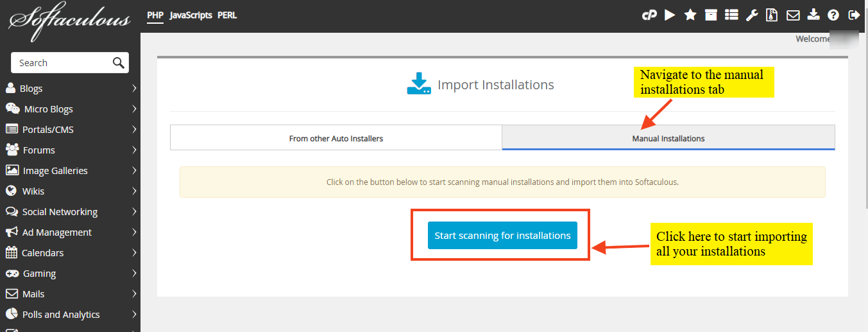The height and width of the screenshot is (332, 868).
Task: Expand the Portals/CMS chevron
Action: (134, 129)
